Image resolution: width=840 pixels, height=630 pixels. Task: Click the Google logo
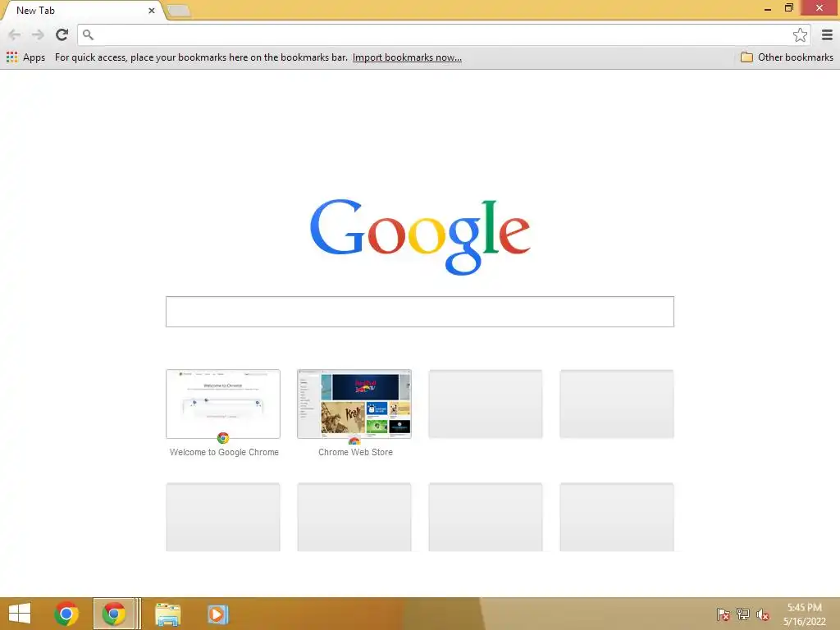(x=420, y=236)
